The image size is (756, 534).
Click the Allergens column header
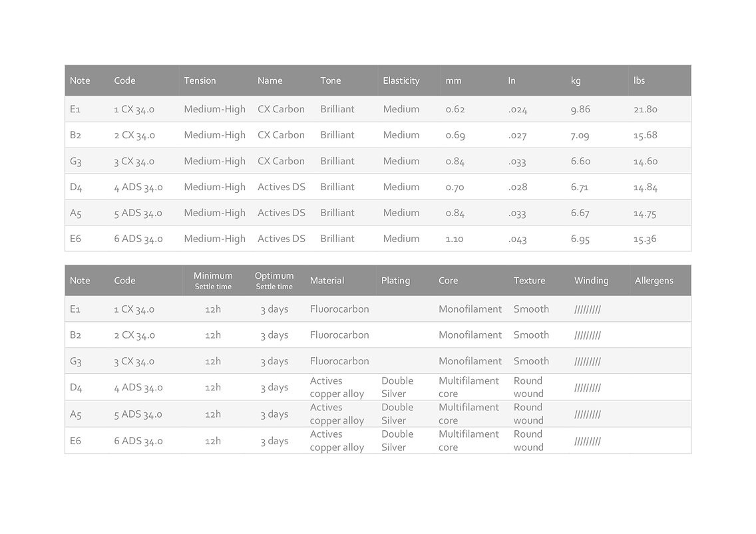coord(654,281)
